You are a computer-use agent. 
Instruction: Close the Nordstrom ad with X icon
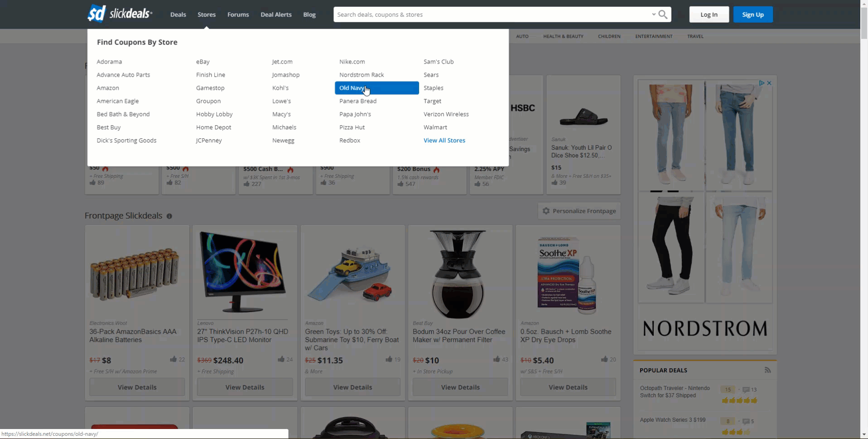769,83
